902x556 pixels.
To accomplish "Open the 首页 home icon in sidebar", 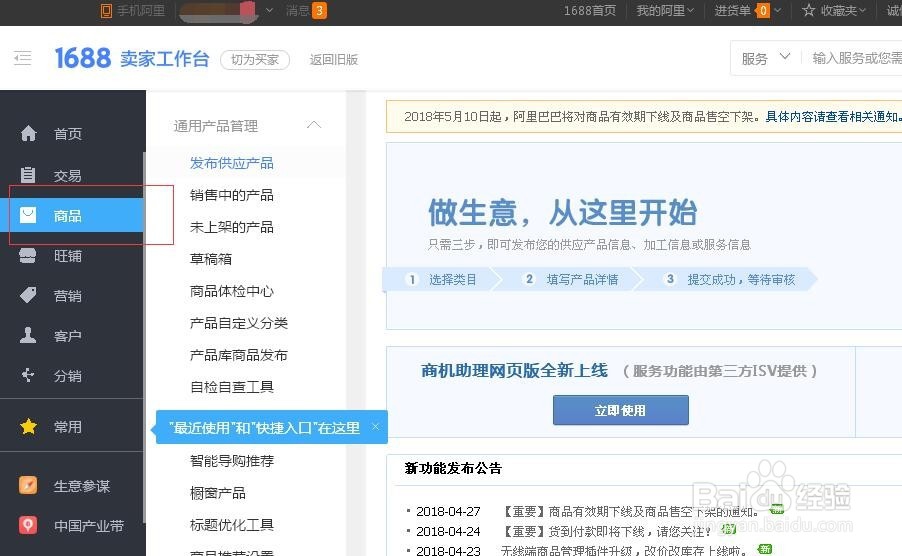I will click(x=28, y=133).
